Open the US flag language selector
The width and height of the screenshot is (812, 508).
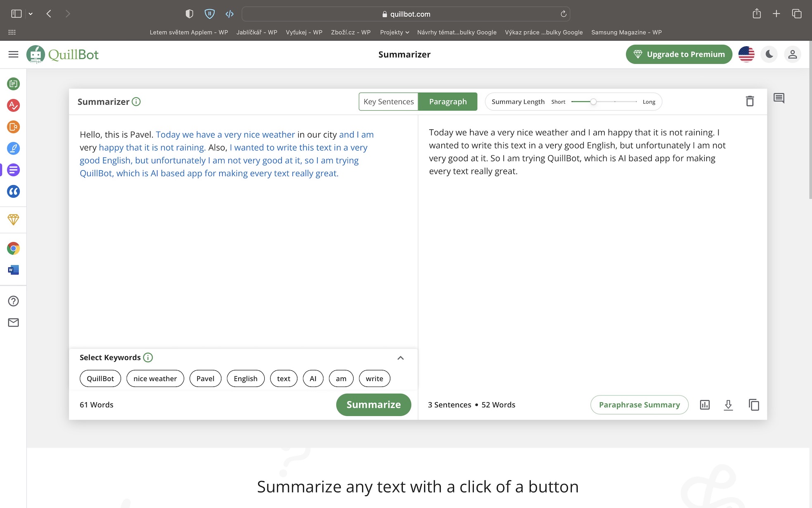click(746, 54)
